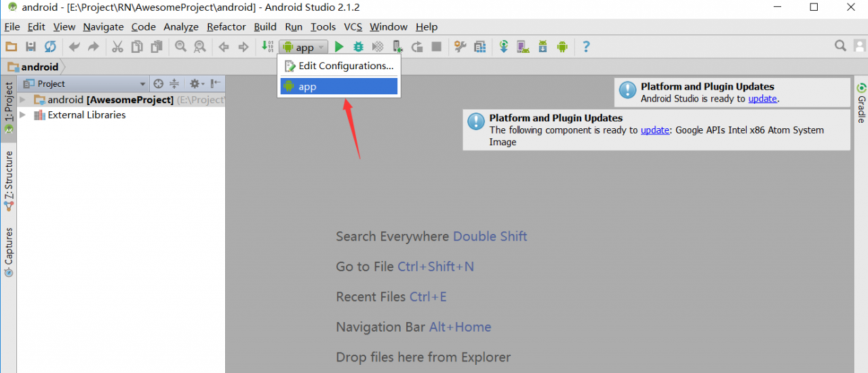
Task: Open the Gradle side tab on right
Action: click(x=861, y=103)
